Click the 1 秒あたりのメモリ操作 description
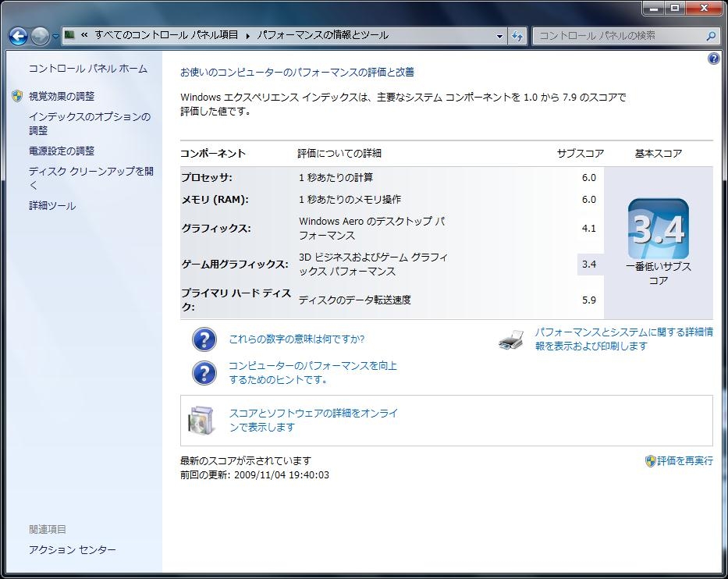728x579 pixels. click(350, 199)
